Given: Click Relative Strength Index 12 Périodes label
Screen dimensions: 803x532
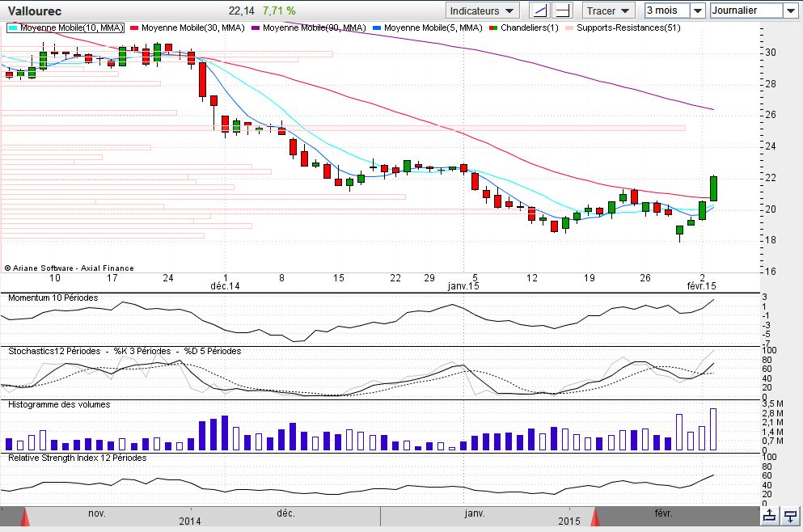Looking at the screenshot, I should [x=78, y=458].
